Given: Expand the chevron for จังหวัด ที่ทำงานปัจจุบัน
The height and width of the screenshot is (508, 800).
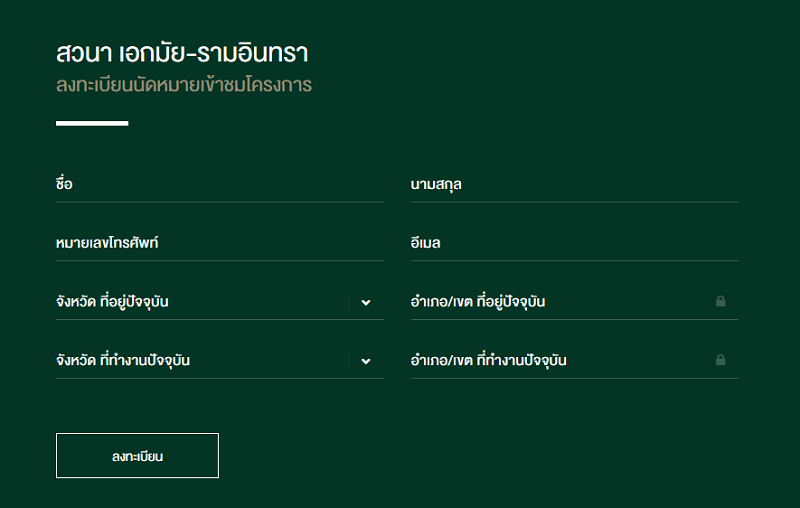Looking at the screenshot, I should [366, 361].
